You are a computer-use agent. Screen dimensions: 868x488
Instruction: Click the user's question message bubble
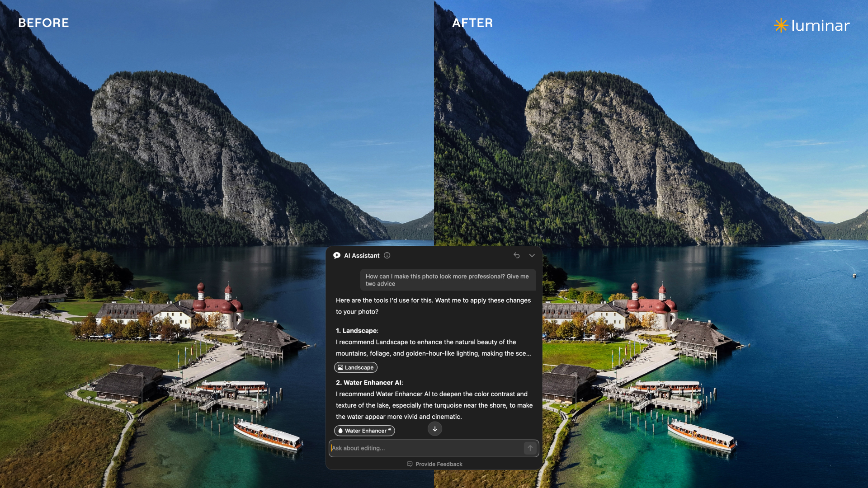448,280
